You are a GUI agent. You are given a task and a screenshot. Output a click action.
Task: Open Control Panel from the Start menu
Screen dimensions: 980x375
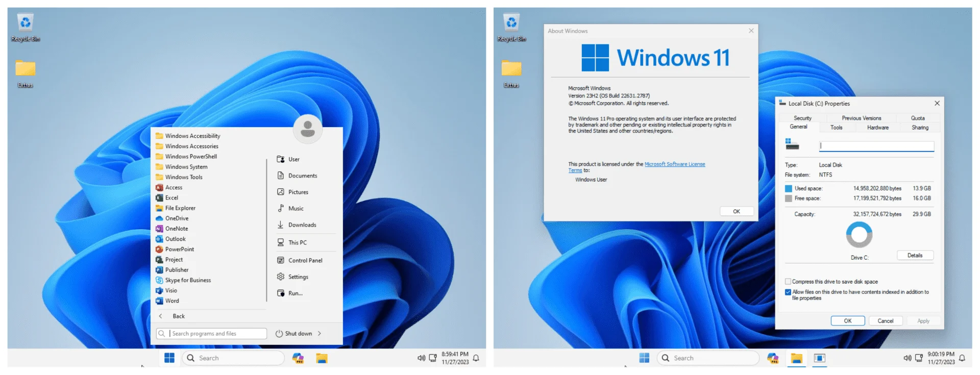(300, 260)
